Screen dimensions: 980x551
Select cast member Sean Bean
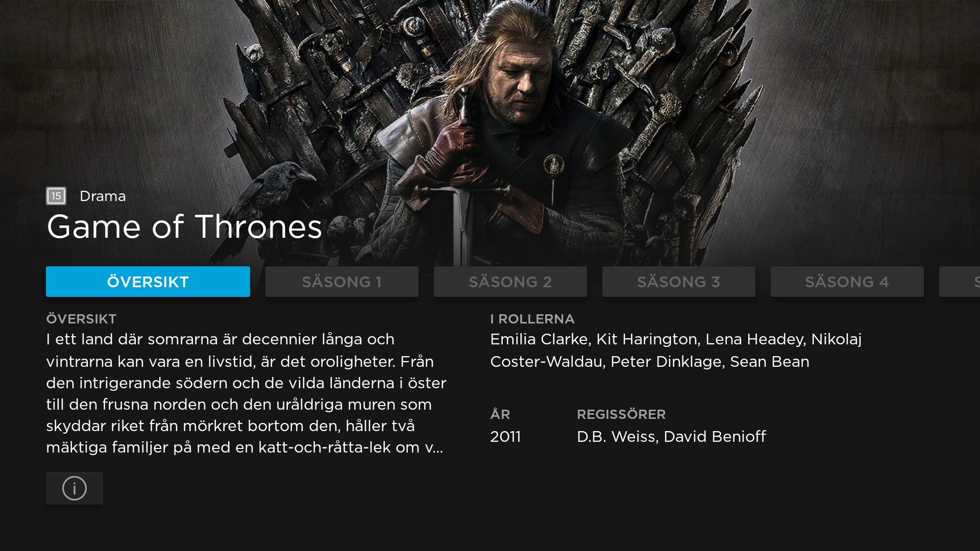[x=770, y=362]
